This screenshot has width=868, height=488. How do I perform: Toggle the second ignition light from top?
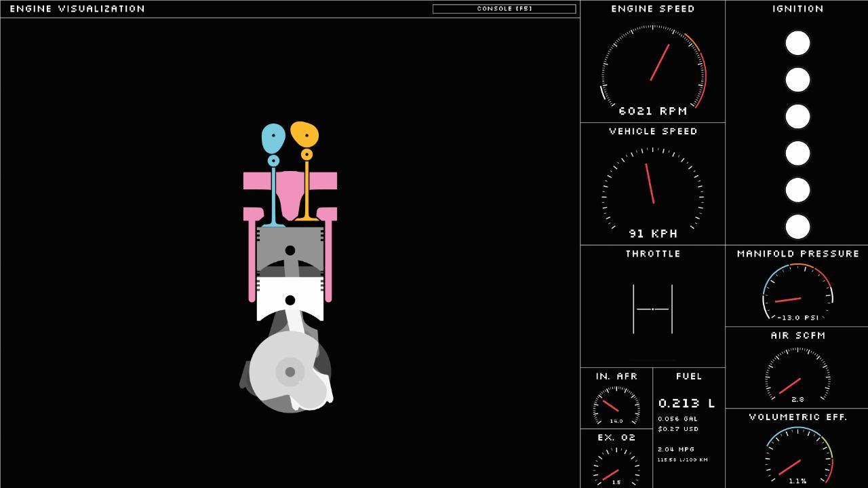(x=797, y=80)
